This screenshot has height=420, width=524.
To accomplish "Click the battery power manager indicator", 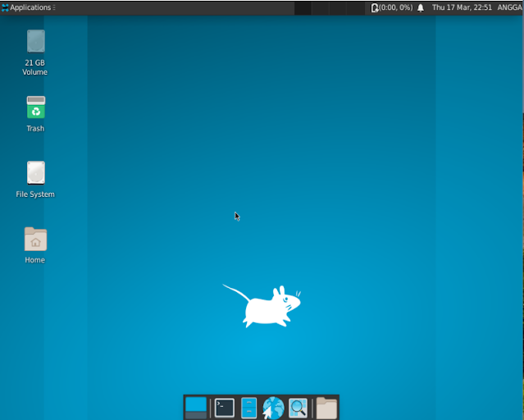I will point(392,7).
